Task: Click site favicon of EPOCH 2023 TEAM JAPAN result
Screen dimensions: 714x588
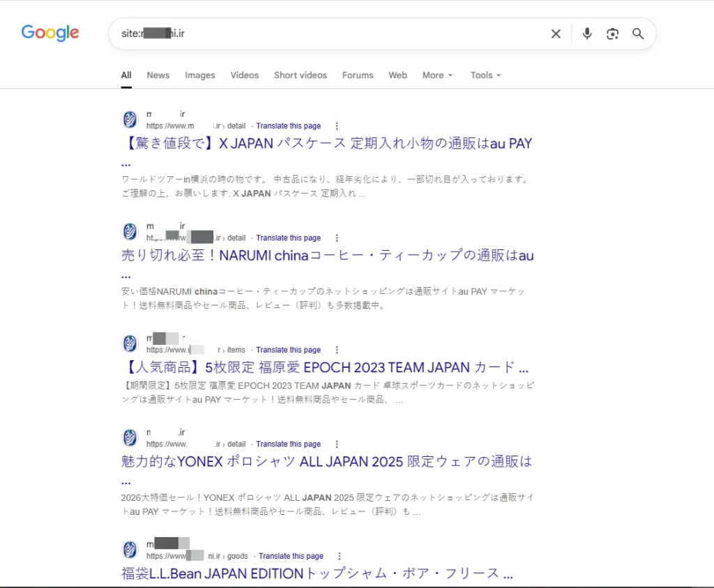Action: click(x=130, y=343)
